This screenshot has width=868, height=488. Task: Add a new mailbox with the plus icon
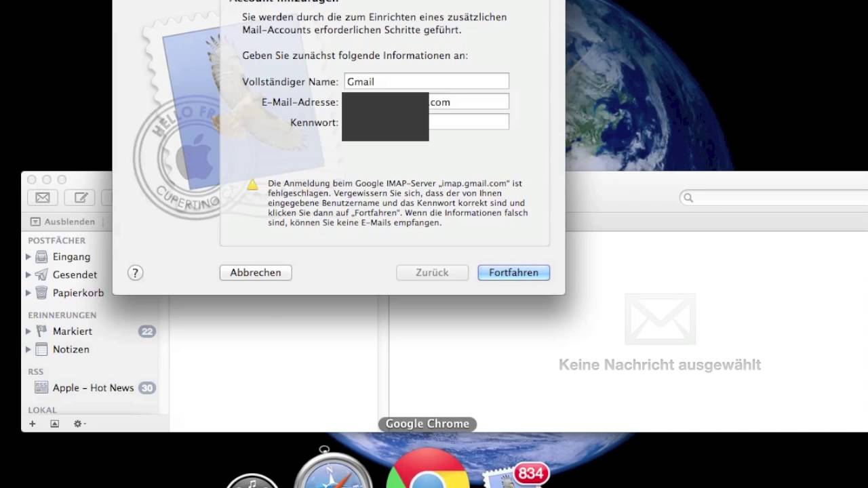pos(32,424)
